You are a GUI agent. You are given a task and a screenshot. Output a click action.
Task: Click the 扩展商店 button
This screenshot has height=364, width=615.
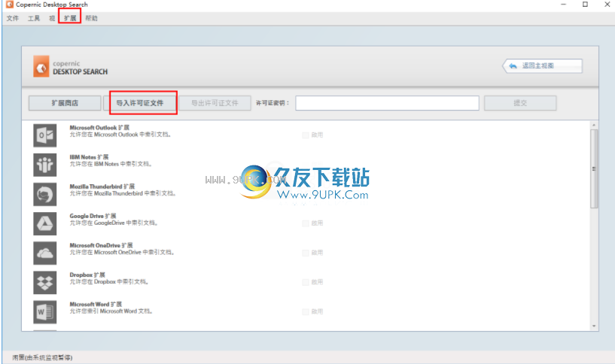click(x=65, y=103)
